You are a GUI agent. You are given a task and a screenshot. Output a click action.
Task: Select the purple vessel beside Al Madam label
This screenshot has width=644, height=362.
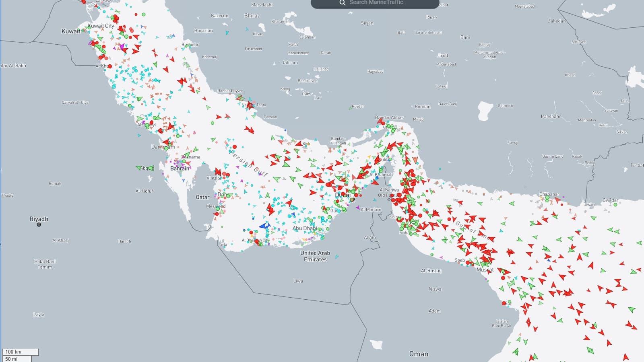357,208
